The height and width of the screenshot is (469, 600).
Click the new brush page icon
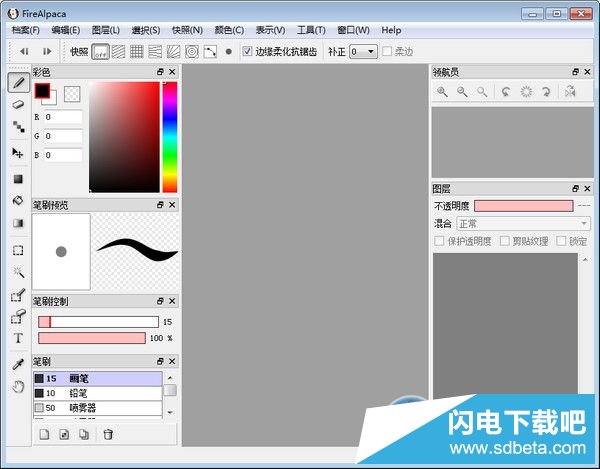click(x=44, y=434)
